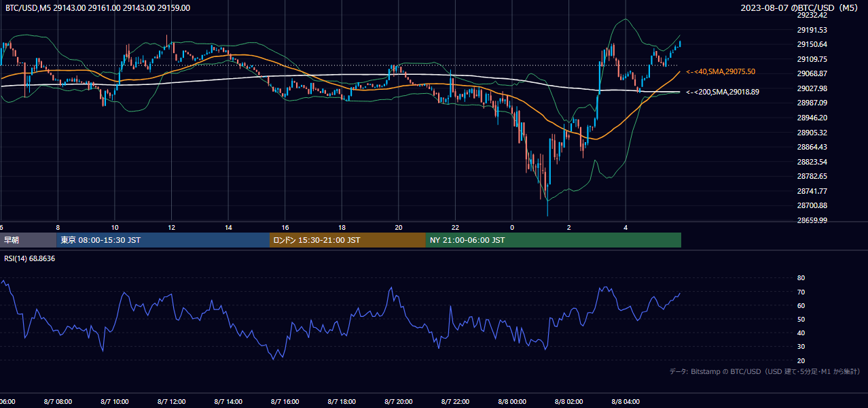Viewport: 868px width, 408px height.
Task: Click the RSI 70 level label
Action: click(801, 292)
